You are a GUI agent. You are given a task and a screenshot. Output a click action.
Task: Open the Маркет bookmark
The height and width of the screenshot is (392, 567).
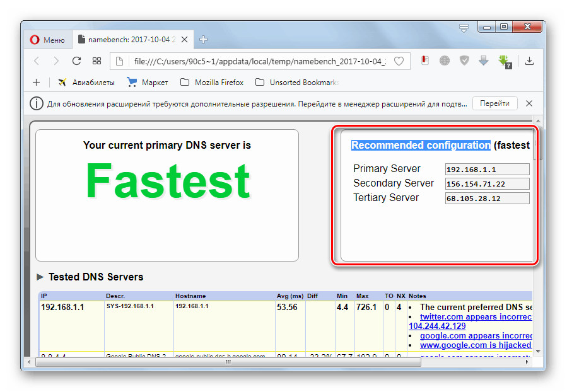147,83
